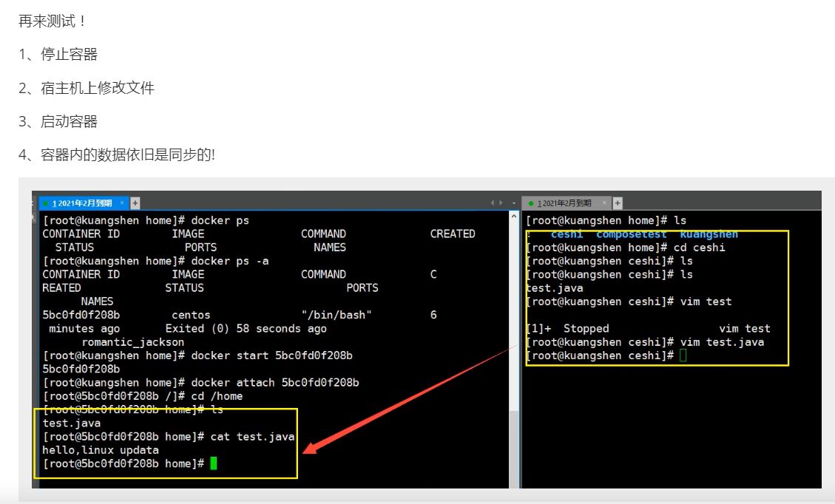Click the 'vim test.java' command line
Screen dimensions: 835x504
coord(645,342)
